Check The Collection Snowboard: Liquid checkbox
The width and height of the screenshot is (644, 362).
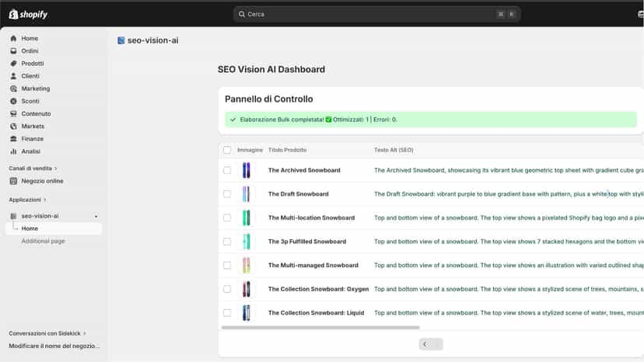(227, 313)
